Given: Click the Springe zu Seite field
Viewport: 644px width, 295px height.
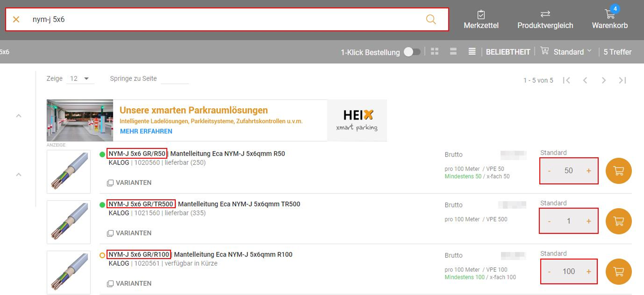Looking at the screenshot, I should 174,79.
